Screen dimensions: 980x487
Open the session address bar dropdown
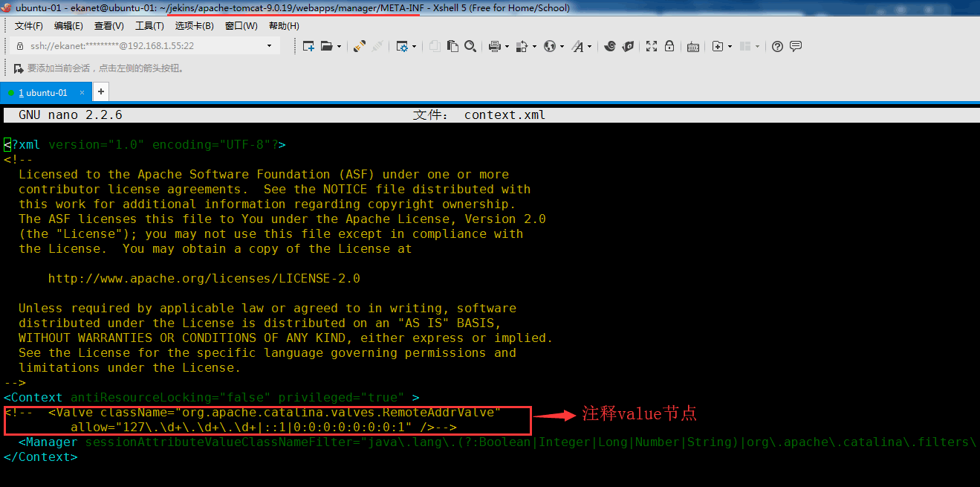point(270,45)
